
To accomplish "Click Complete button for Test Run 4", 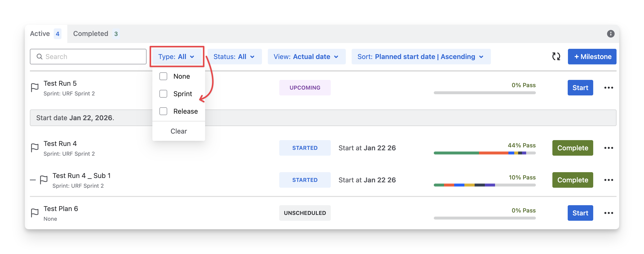I will 573,148.
